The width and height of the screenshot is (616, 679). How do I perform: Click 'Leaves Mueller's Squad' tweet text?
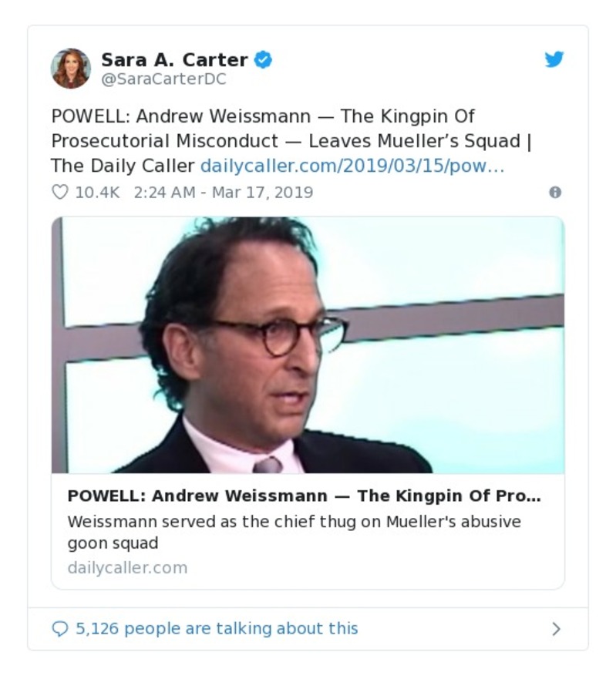(414, 141)
